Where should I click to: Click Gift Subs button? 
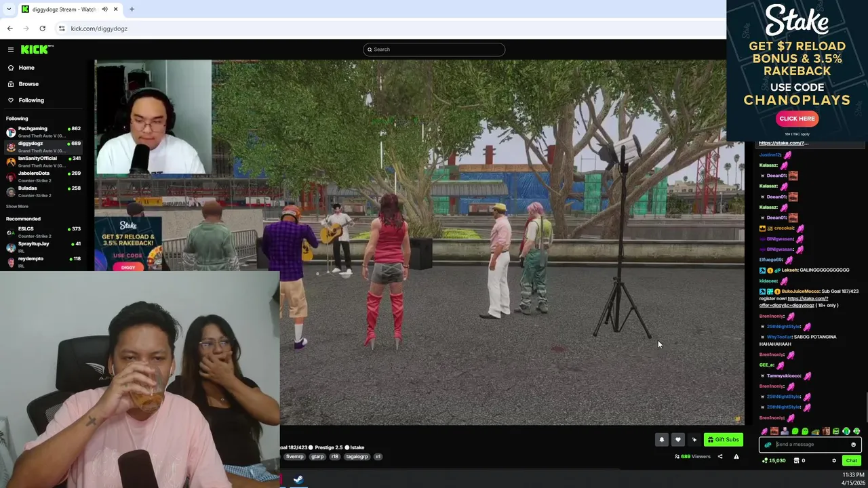724,440
